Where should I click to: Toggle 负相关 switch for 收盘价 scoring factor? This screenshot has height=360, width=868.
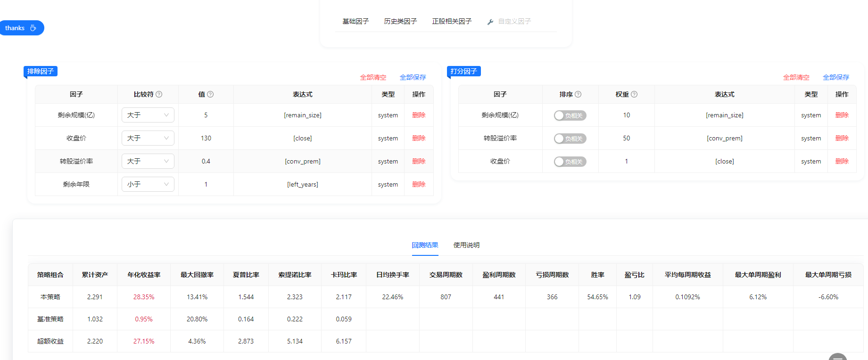pyautogui.click(x=570, y=162)
